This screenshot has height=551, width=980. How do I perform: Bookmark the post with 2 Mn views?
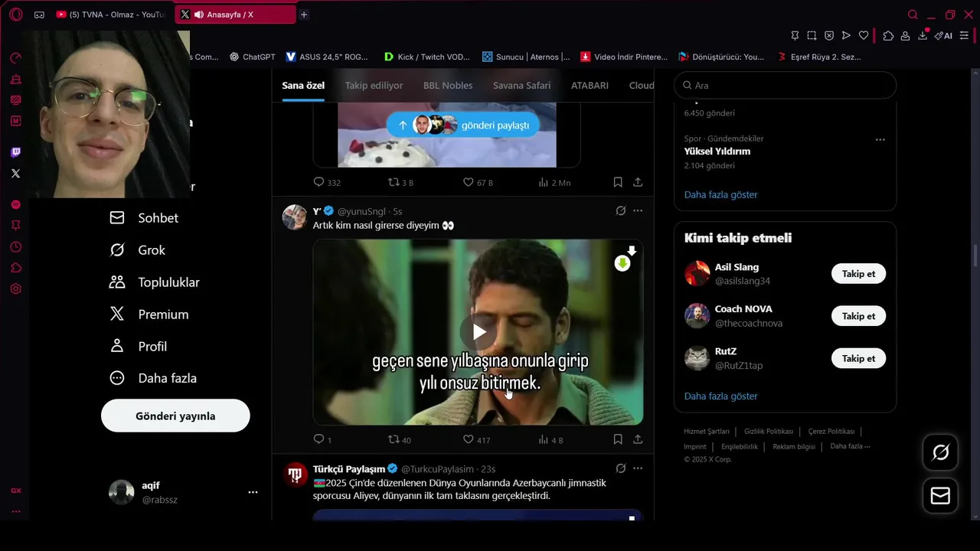(x=618, y=182)
